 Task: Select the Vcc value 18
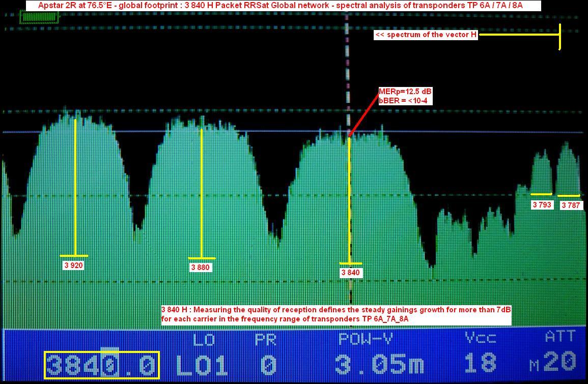pos(481,363)
